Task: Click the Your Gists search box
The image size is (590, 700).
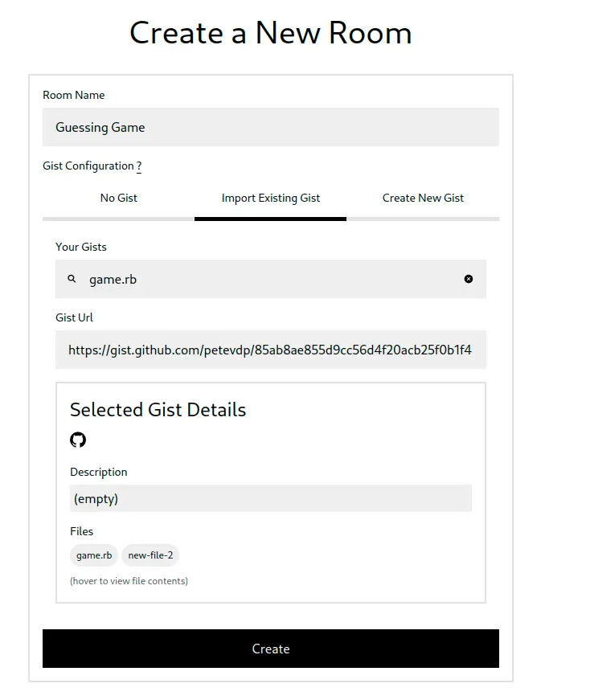Action: click(x=241, y=279)
